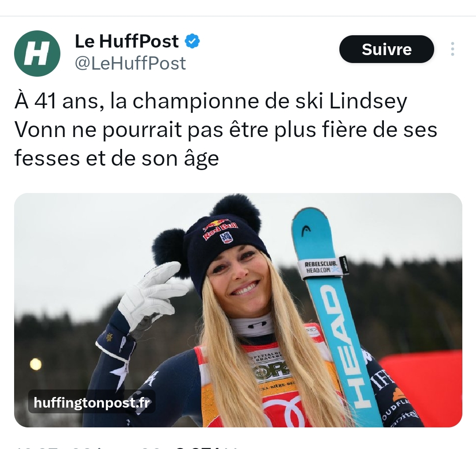Select the tweet text about Lindsey Vonn

coord(226,130)
